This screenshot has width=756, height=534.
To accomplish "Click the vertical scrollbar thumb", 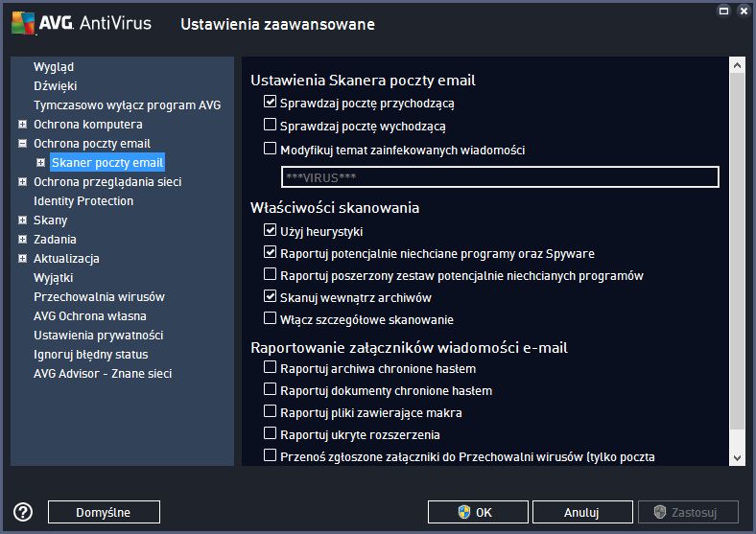I will (737, 251).
